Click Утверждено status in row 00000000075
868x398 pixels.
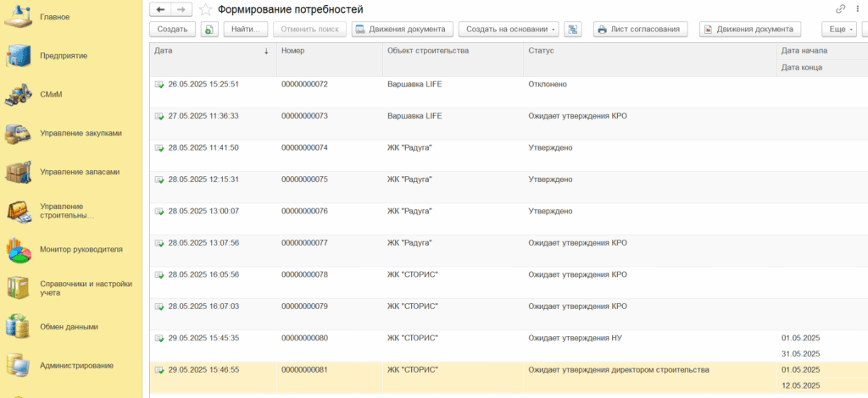[x=550, y=180]
